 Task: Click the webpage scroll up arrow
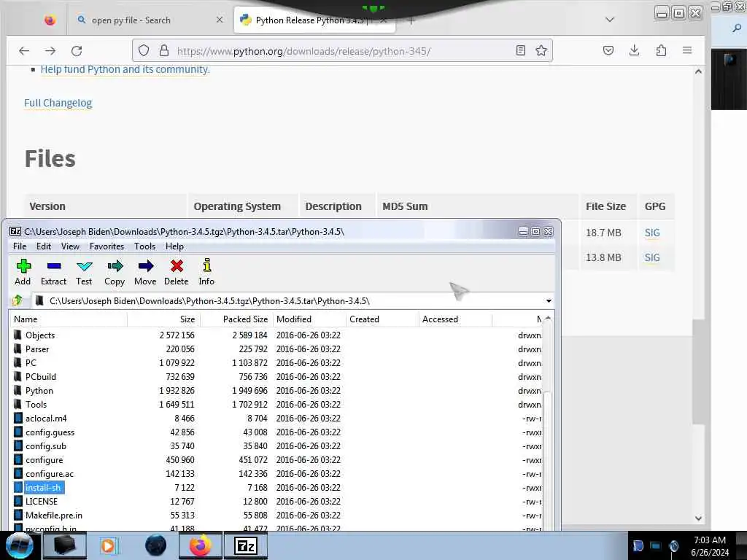tap(698, 71)
